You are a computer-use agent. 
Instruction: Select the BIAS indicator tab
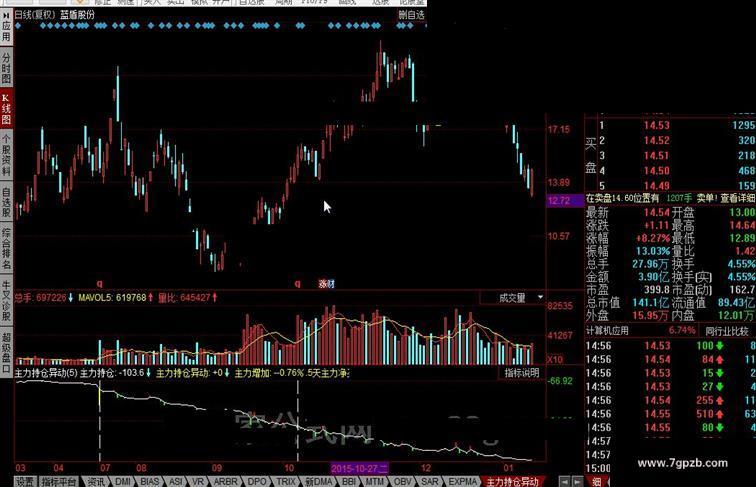[149, 481]
